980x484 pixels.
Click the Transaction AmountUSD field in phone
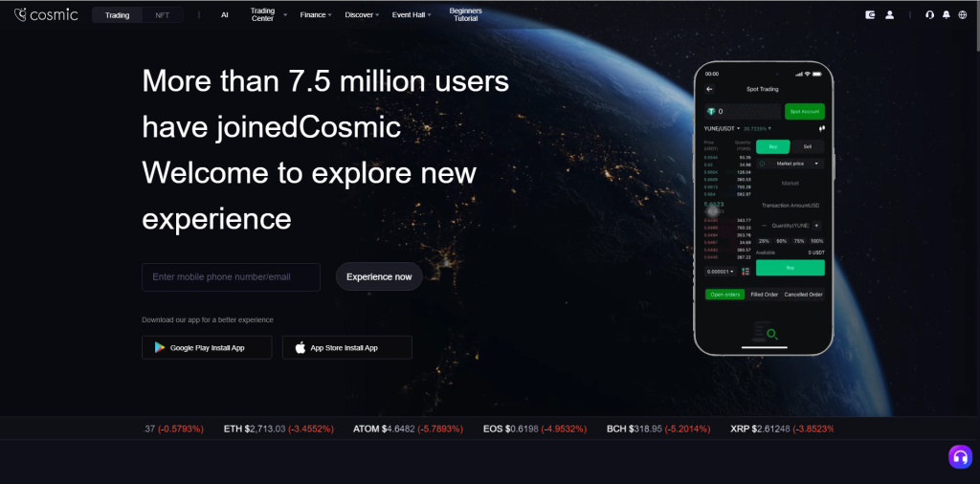(x=790, y=206)
